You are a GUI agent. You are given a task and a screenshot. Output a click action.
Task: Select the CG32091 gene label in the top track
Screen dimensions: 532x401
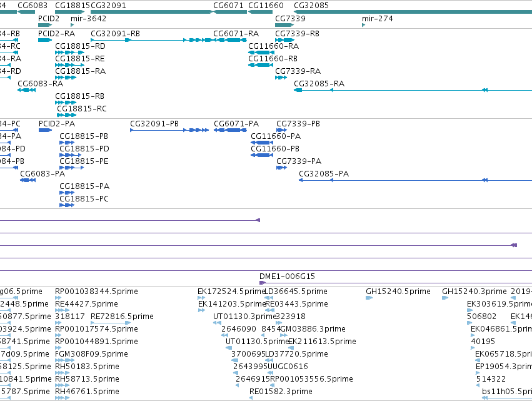pyautogui.click(x=108, y=6)
